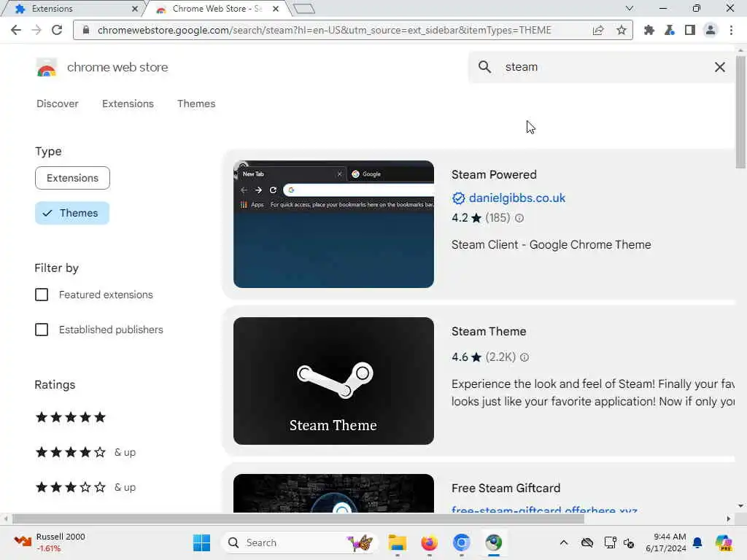Open danielgibbs.co.uk publisher link
The image size is (747, 560).
pos(517,198)
